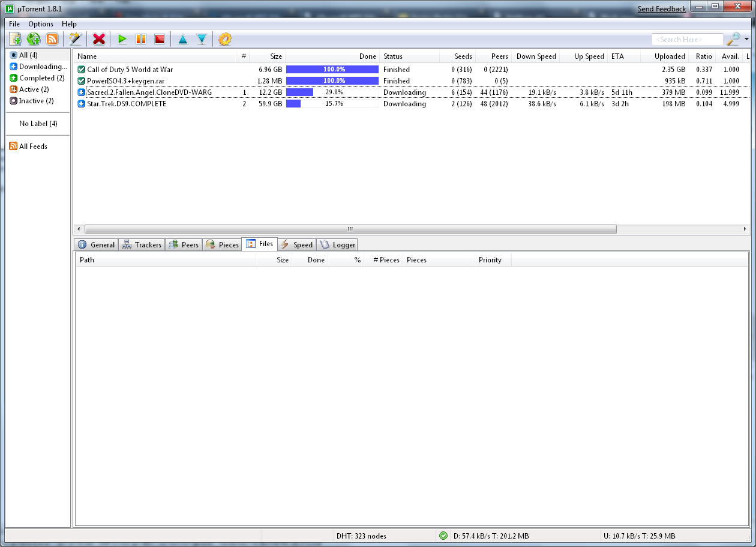
Task: Click the Create New Torrent wand icon
Action: (75, 39)
